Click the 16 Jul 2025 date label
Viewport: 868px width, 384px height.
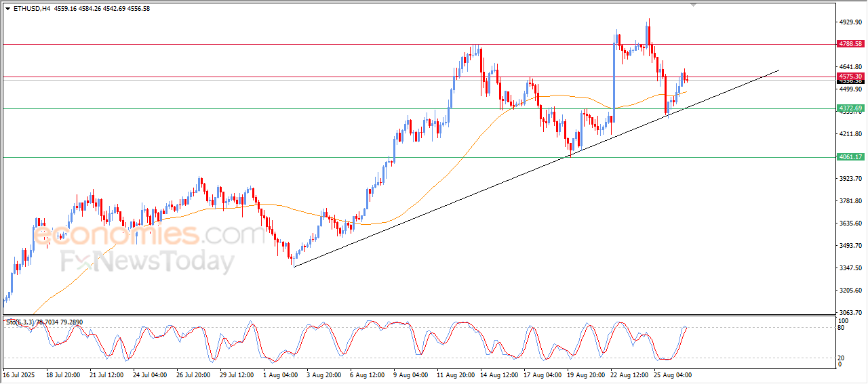[x=19, y=375]
